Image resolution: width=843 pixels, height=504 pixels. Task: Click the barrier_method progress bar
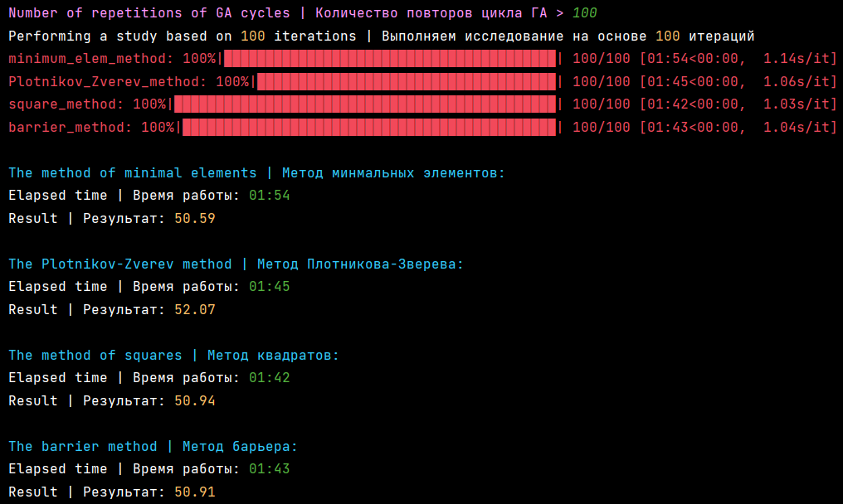[x=369, y=127]
